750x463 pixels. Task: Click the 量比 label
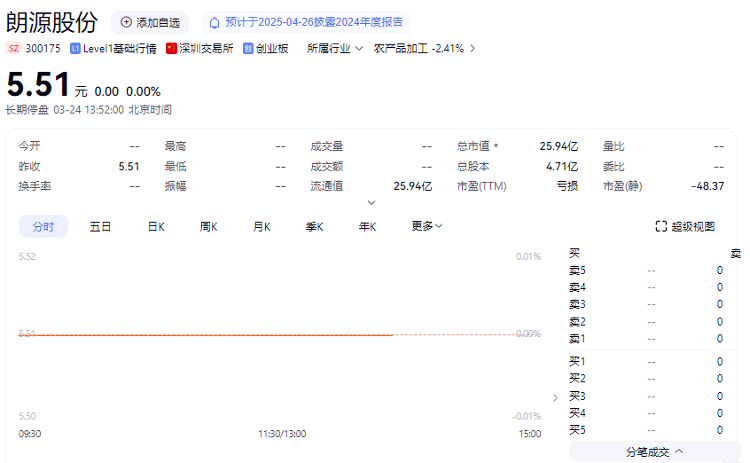(x=614, y=146)
